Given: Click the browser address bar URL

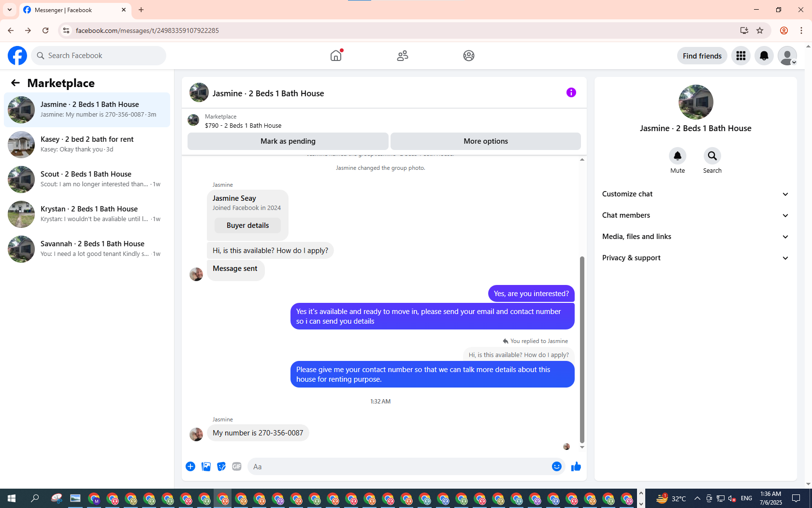Looking at the screenshot, I should pos(147,30).
